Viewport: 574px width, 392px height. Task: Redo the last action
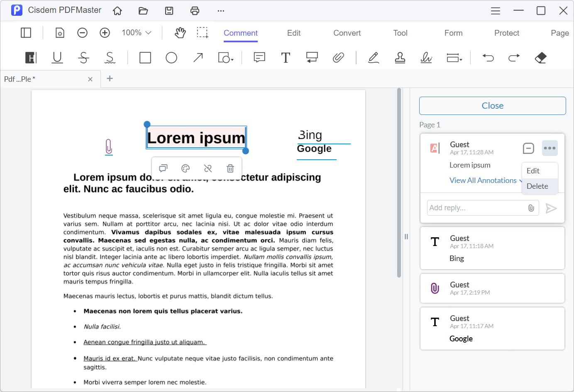(514, 58)
